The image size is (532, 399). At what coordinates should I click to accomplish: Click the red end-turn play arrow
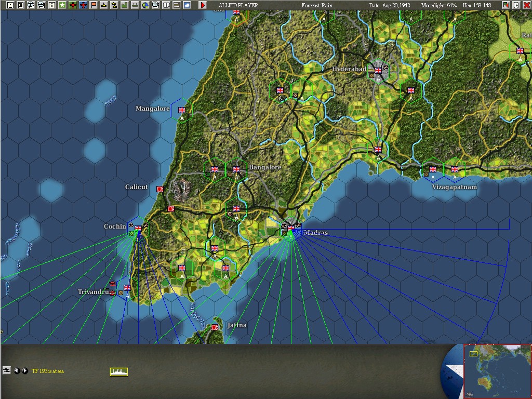(203, 5)
